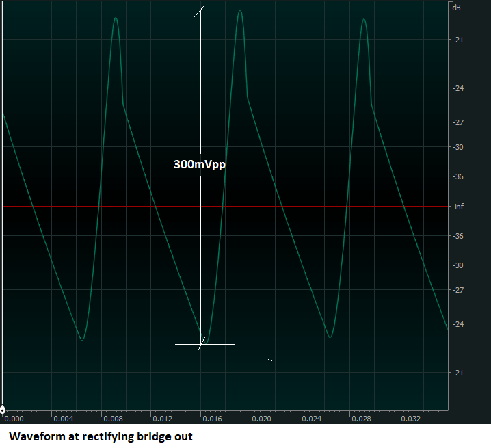The image size is (491, 448).
Task: Click the -inf label on amplitude scale
Action: point(458,207)
